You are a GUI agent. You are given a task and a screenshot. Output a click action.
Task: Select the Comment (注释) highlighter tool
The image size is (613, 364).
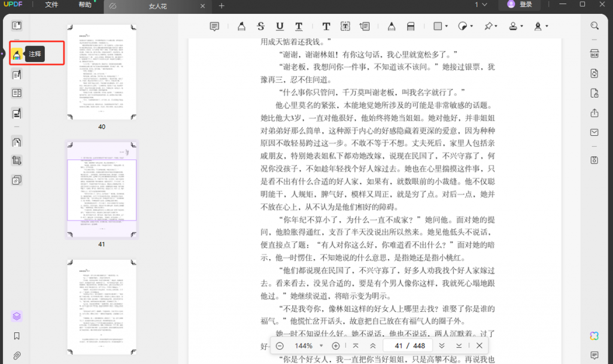coord(16,54)
